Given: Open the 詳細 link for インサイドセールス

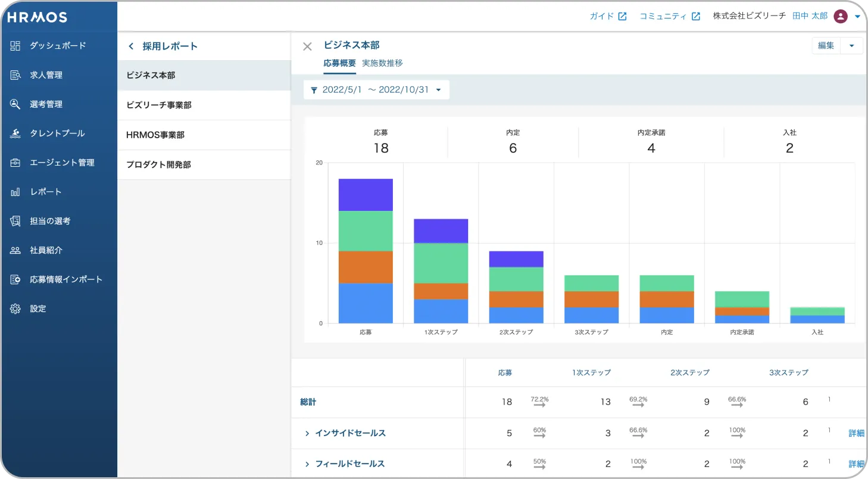Looking at the screenshot, I should pos(855,433).
